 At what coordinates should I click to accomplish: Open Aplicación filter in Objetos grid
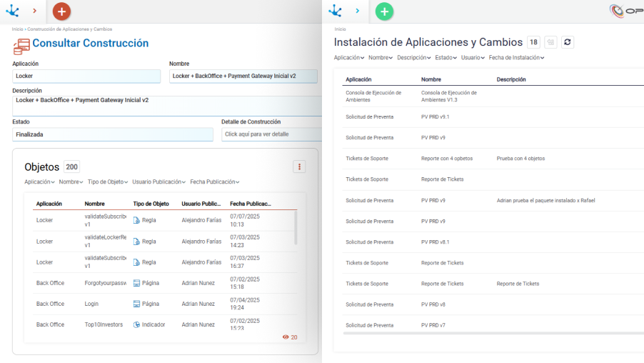[x=39, y=181]
